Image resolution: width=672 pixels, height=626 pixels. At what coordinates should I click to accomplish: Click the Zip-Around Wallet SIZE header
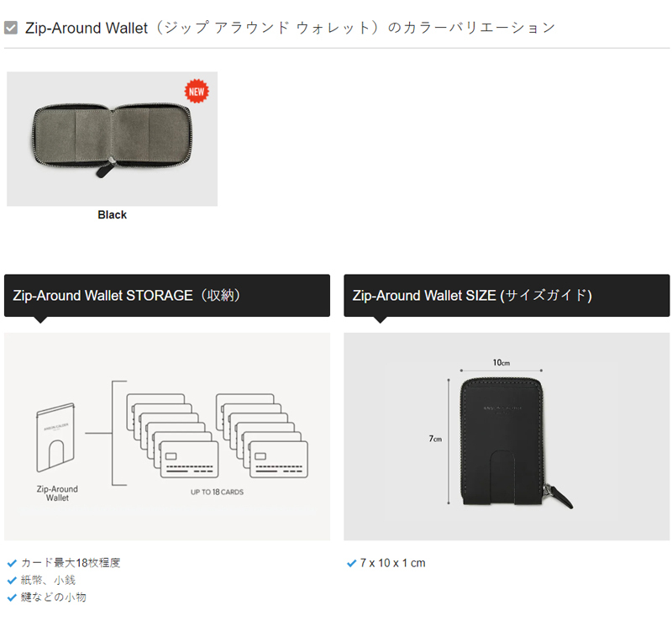507,296
